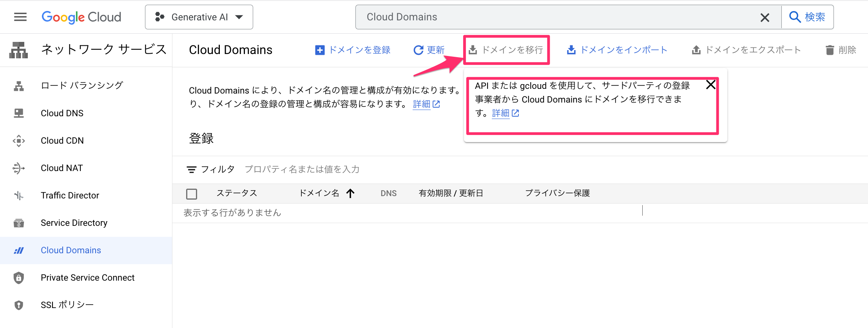Click the Cloud NAT sidebar icon
Screen dimensions: 868x328
(18, 168)
